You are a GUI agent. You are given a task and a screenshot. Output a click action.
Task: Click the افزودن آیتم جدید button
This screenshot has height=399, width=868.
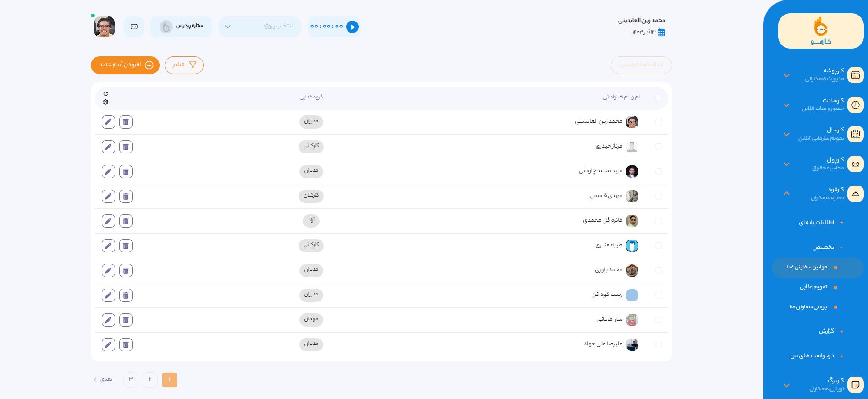click(x=125, y=65)
